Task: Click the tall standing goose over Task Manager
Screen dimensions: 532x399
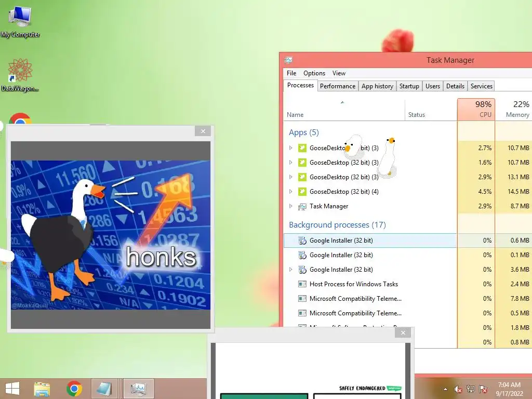Action: tap(388, 158)
